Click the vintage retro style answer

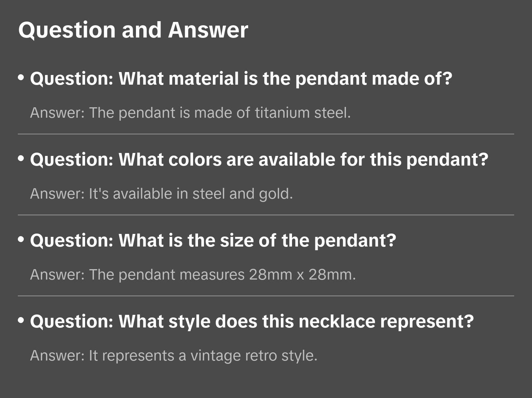coord(173,356)
